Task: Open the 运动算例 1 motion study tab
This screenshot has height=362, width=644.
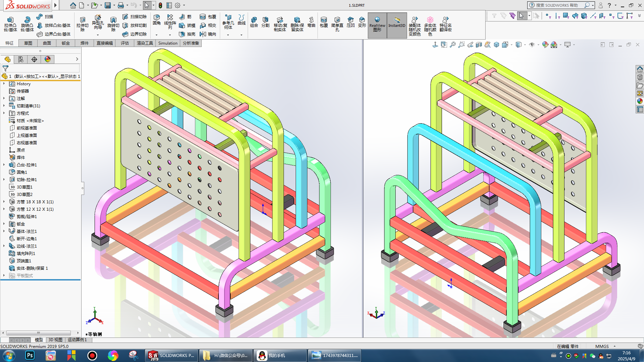Action: coord(77,340)
